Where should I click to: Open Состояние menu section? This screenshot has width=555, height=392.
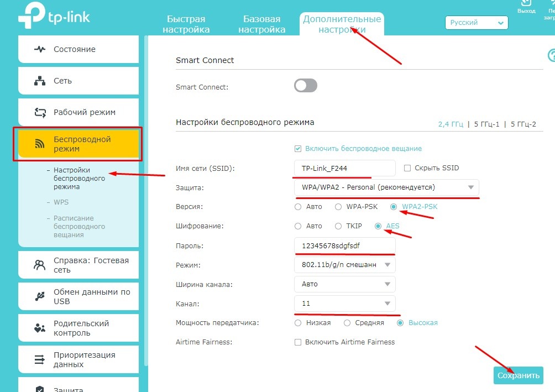78,49
